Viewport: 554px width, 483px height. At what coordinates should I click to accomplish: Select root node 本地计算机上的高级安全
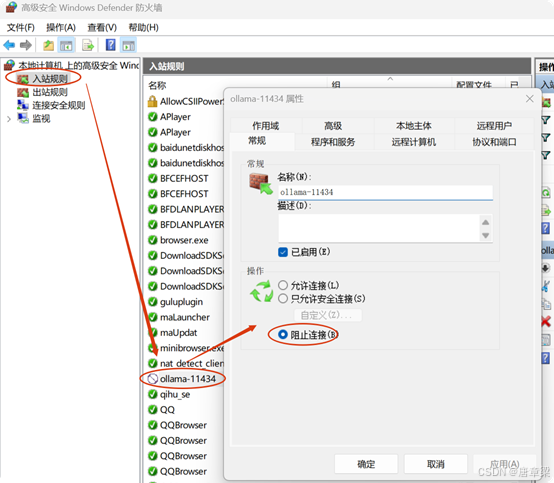[78, 65]
